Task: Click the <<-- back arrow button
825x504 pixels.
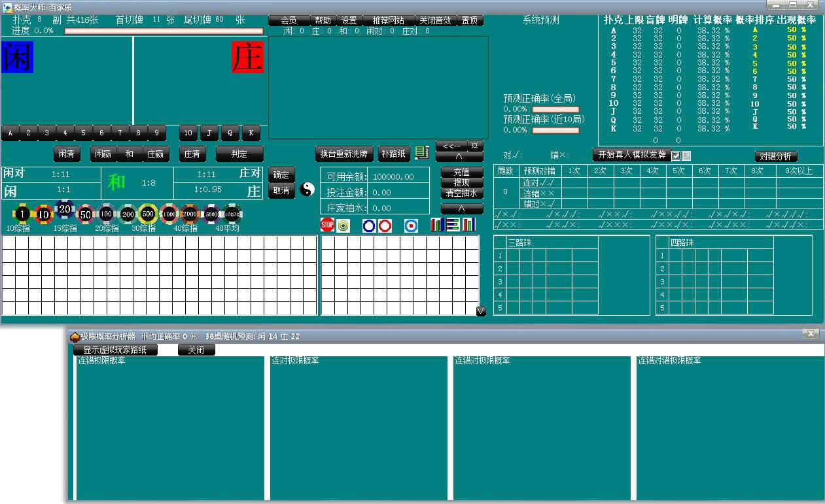Action: pyautogui.click(x=451, y=146)
